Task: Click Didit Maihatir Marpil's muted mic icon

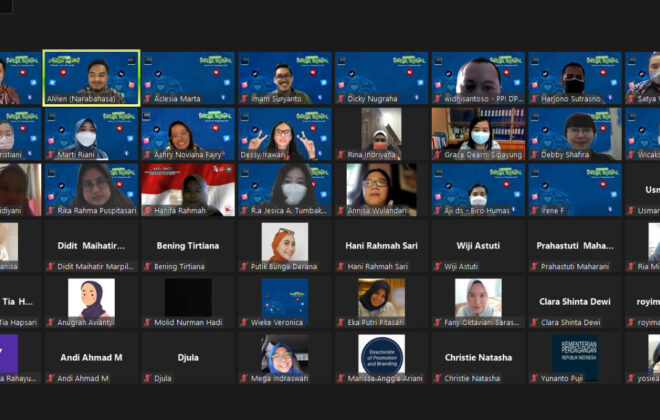Action: click(x=51, y=266)
